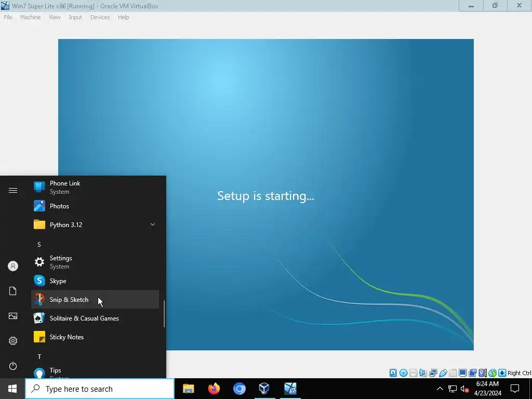532x399 pixels.
Task: Open the hard disk activity indicator in VirtualBox status bar
Action: tap(393, 373)
